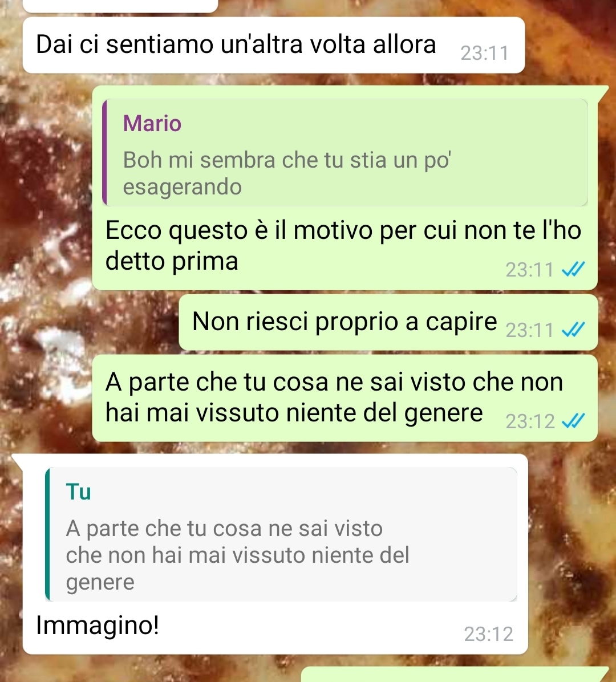Tap the message "A parte che tu cosa ne sai"
The image size is (616, 682).
pos(334,397)
